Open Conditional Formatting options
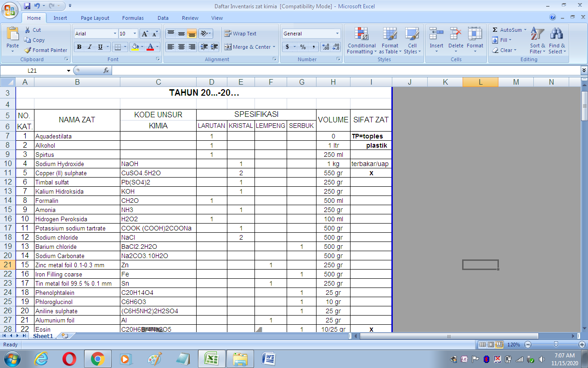This screenshot has height=368, width=588. [362, 40]
